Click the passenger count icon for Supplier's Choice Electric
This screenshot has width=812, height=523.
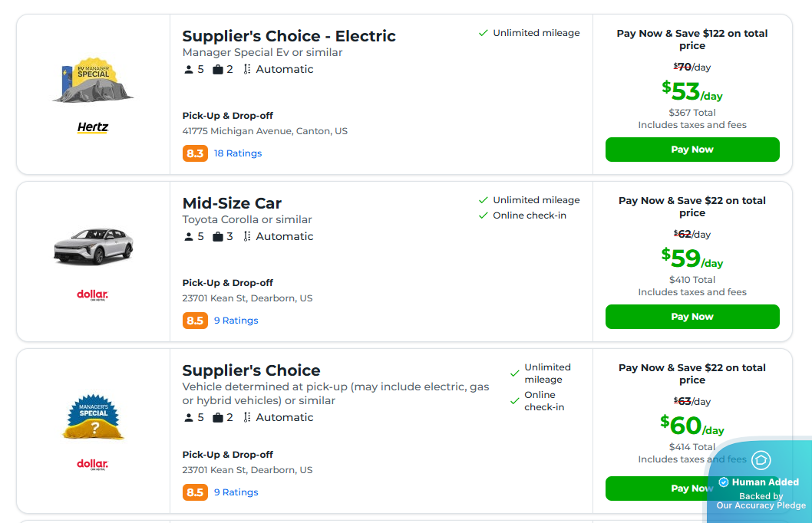point(189,69)
